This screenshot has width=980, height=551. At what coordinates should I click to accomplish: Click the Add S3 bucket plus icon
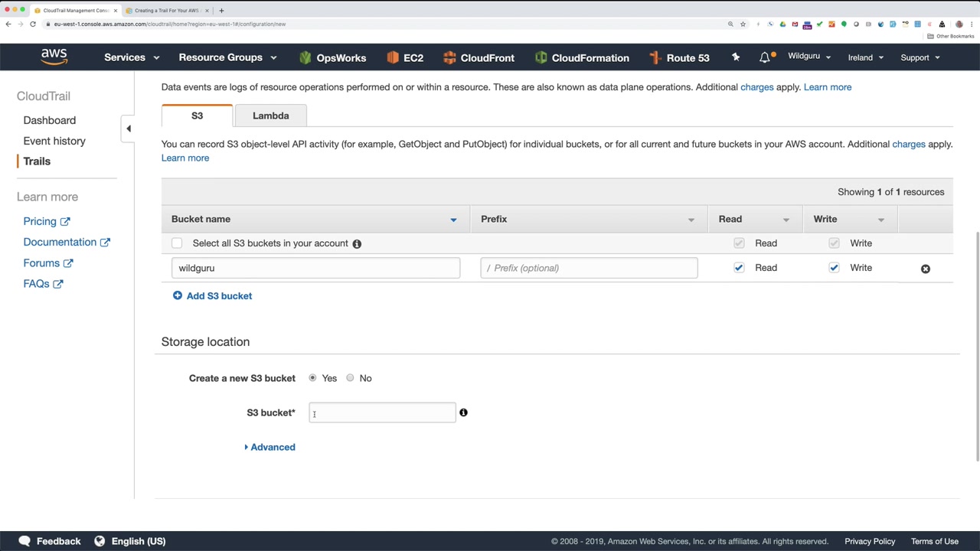click(x=178, y=295)
